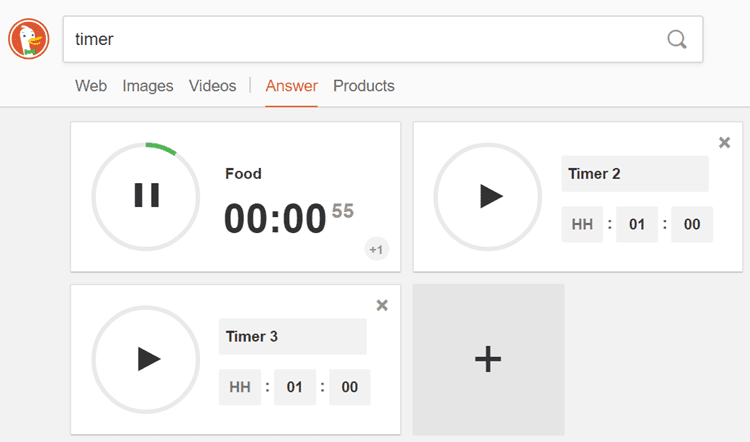Image resolution: width=750 pixels, height=442 pixels.
Task: Click the minutes field showing 01 in Timer 3
Action: pos(295,388)
